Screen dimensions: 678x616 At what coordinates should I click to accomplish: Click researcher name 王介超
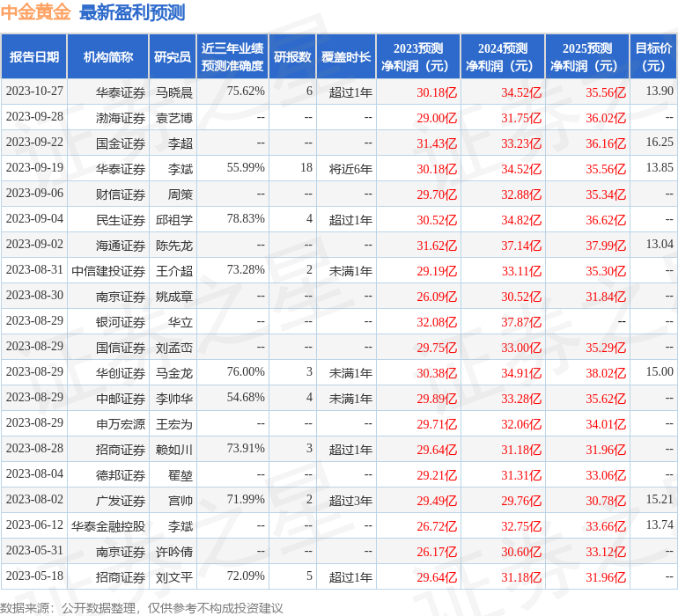(174, 271)
